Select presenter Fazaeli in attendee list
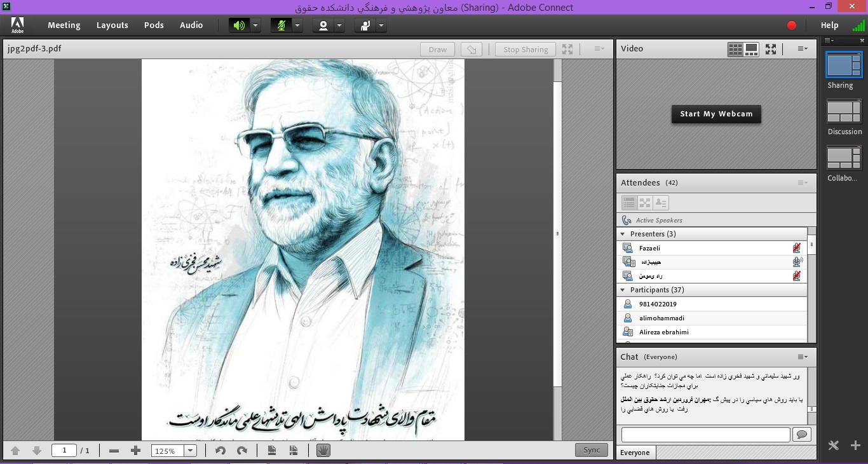The height and width of the screenshot is (464, 868). pyautogui.click(x=712, y=248)
